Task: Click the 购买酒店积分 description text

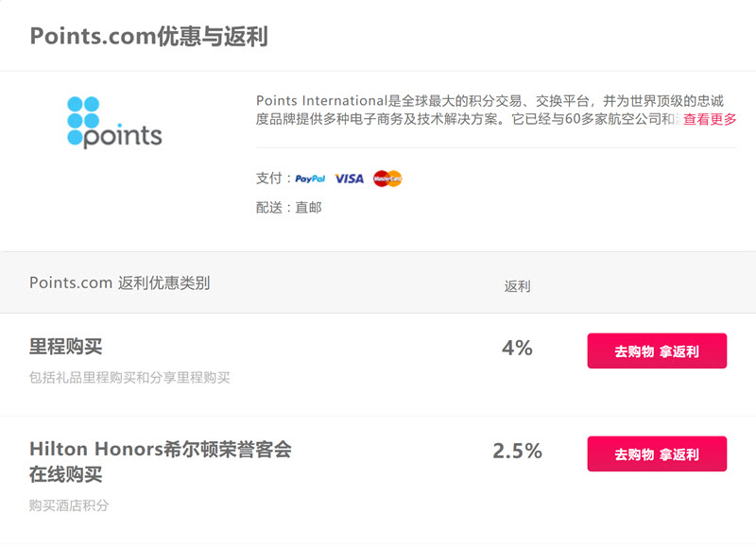Action: click(x=68, y=505)
